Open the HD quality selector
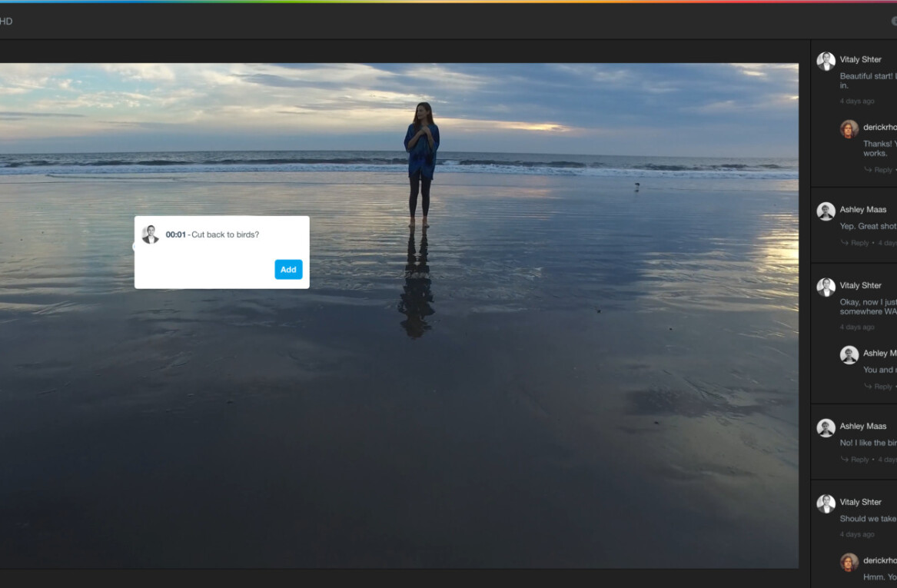This screenshot has height=588, width=897. pos(7,21)
